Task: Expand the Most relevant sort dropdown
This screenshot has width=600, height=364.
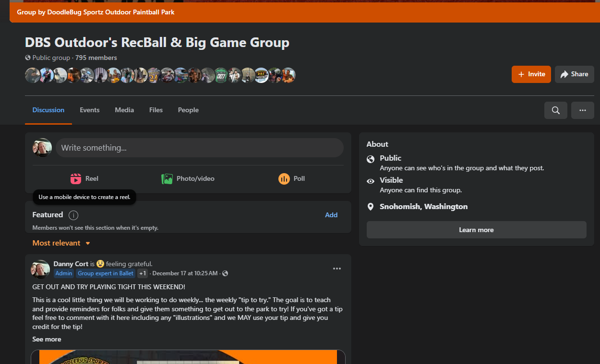Action: click(61, 243)
